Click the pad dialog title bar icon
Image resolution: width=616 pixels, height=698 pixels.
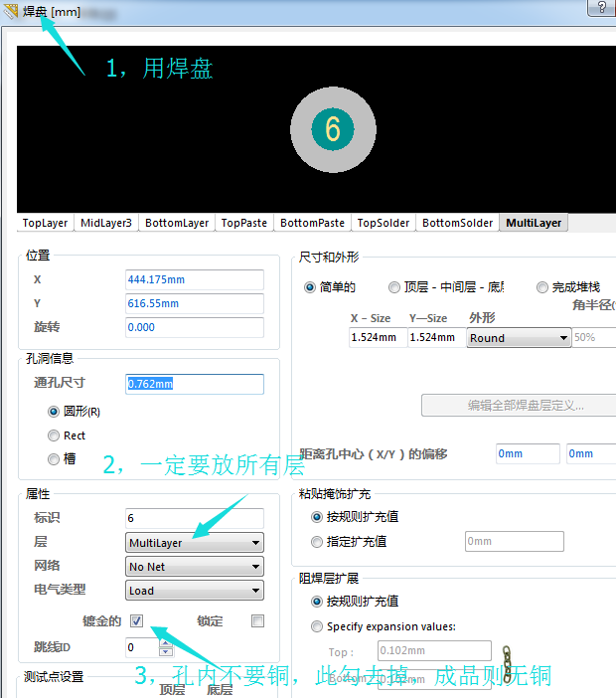(x=11, y=10)
